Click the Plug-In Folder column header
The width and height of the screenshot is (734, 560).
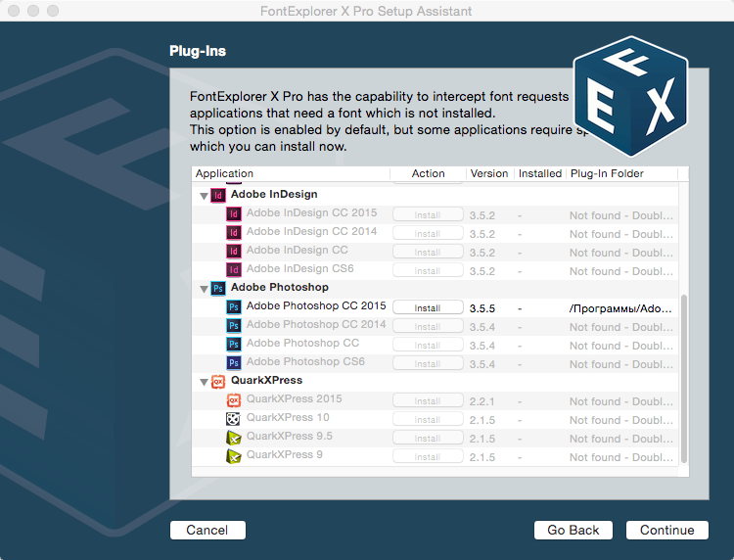click(x=621, y=173)
